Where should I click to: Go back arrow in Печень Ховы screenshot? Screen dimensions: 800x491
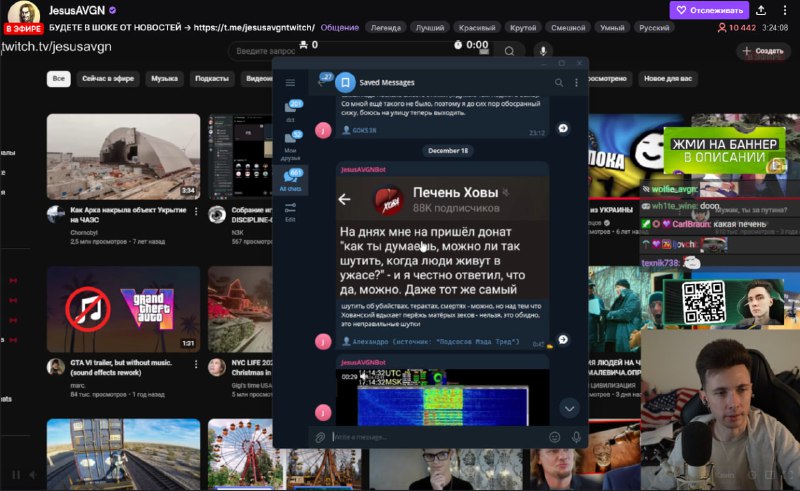point(344,199)
